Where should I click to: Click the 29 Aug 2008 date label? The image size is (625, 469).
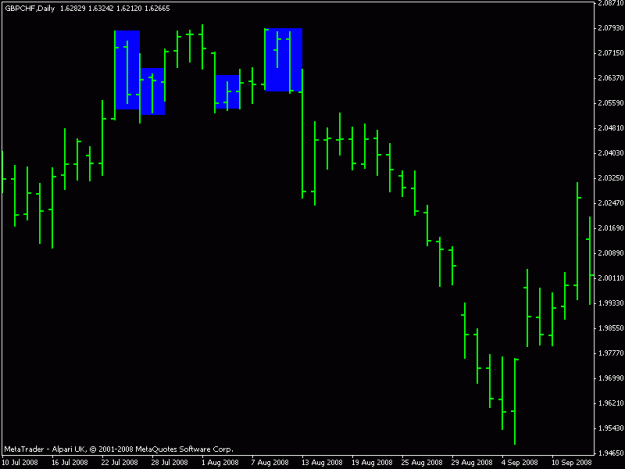472,463
